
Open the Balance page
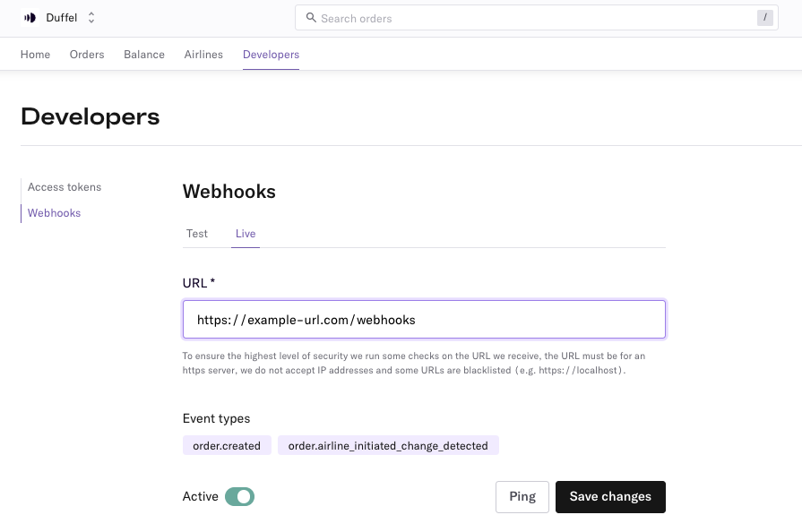pos(144,54)
